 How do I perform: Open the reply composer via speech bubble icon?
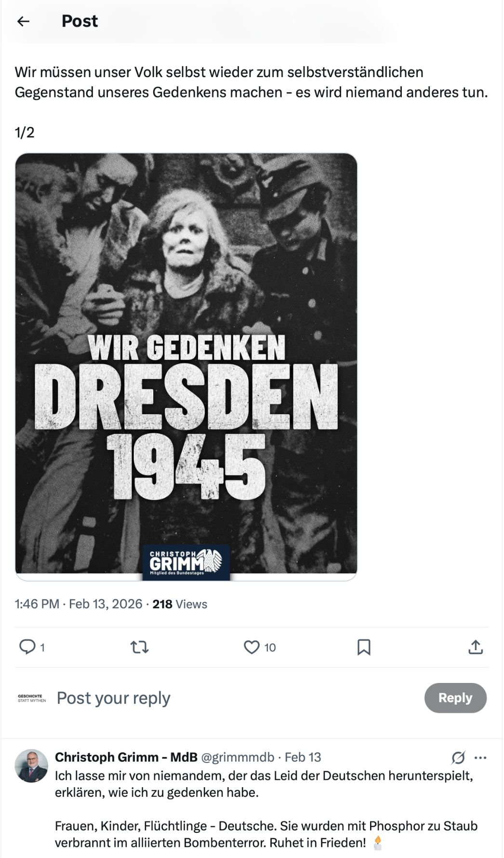28,648
